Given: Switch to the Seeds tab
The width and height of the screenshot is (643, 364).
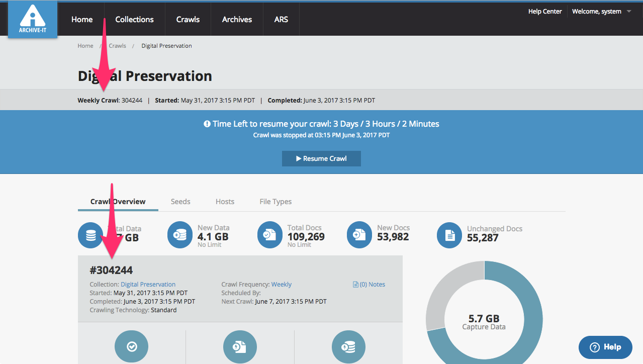Looking at the screenshot, I should [180, 202].
